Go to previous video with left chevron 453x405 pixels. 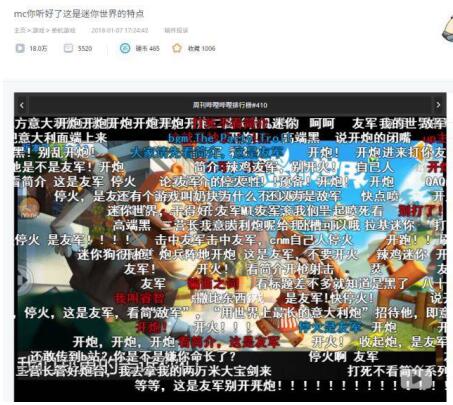click(x=22, y=105)
